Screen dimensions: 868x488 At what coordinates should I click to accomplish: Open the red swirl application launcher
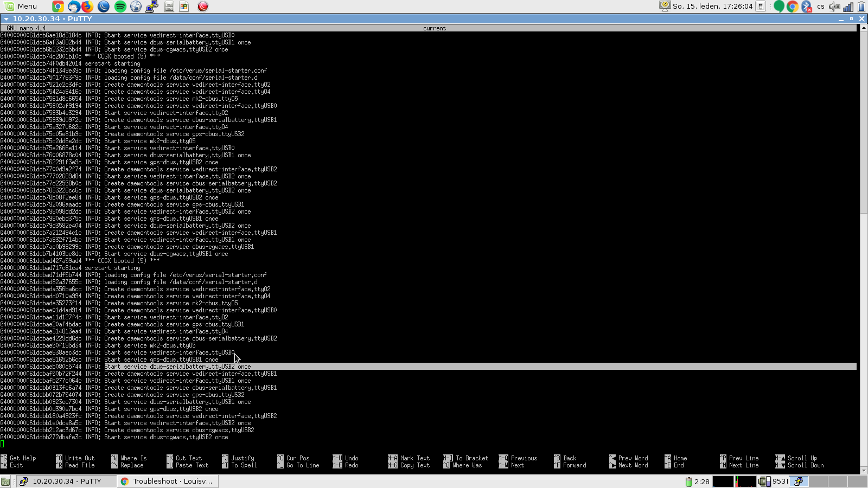[203, 7]
